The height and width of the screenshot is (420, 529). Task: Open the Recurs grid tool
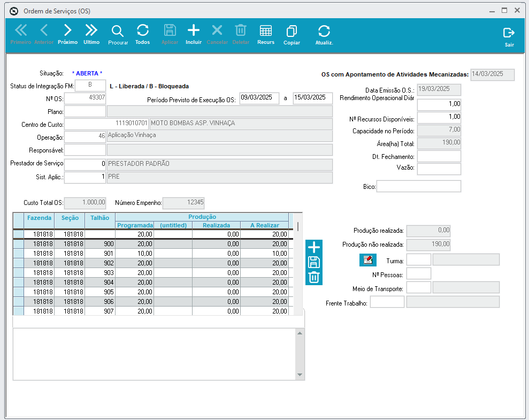265,34
